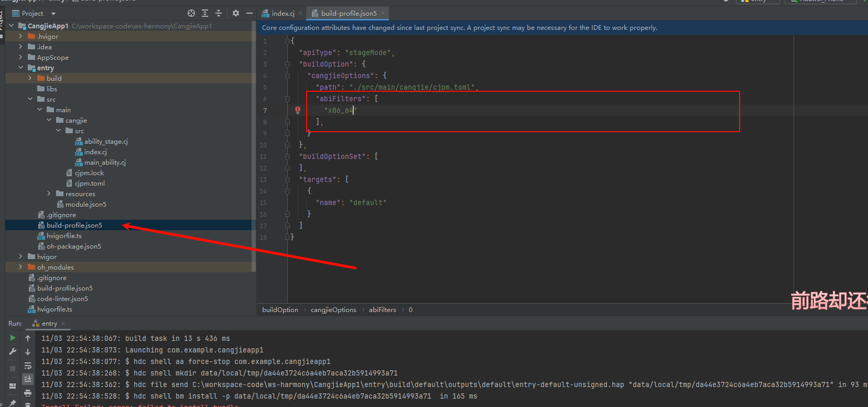Expand the AppScope folder

pos(20,57)
